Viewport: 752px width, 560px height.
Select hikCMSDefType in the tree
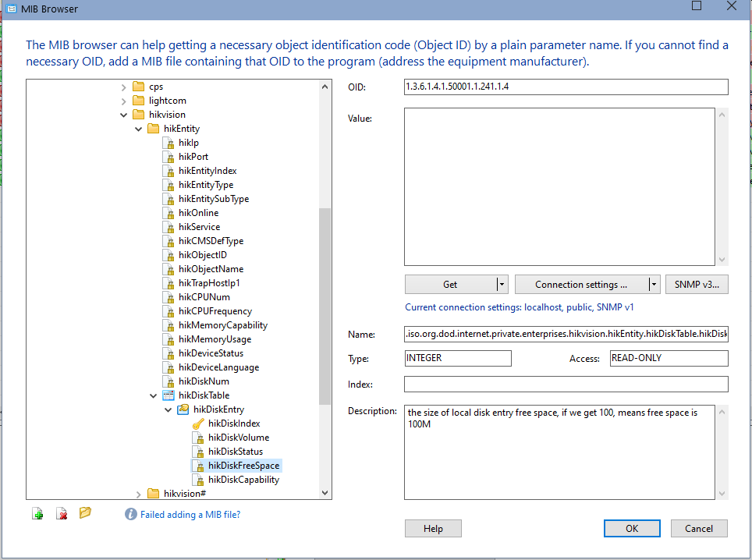pos(211,241)
